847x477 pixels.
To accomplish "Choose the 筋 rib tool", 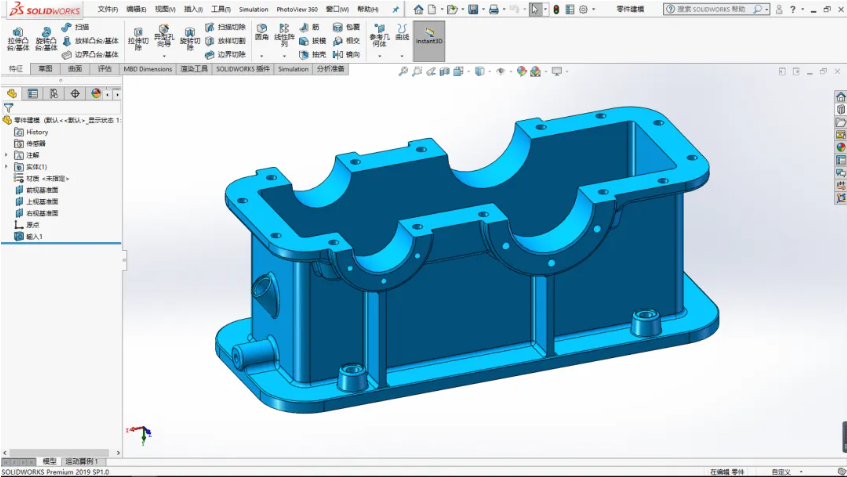I will tap(310, 27).
